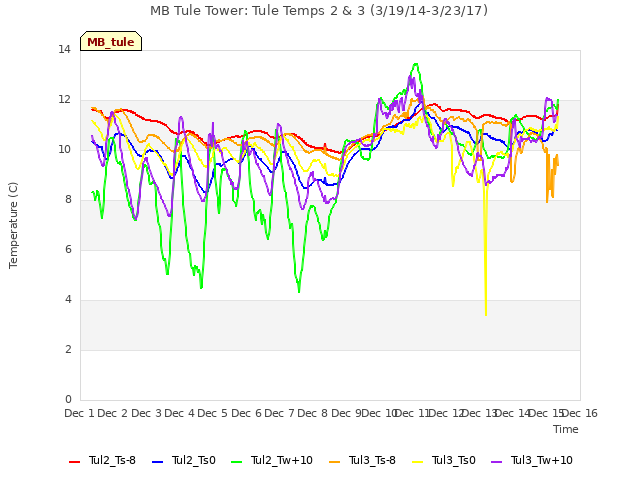Select the Tul3_Tw+10 legend label
Viewport: 640px width, 480px height.
click(542, 460)
